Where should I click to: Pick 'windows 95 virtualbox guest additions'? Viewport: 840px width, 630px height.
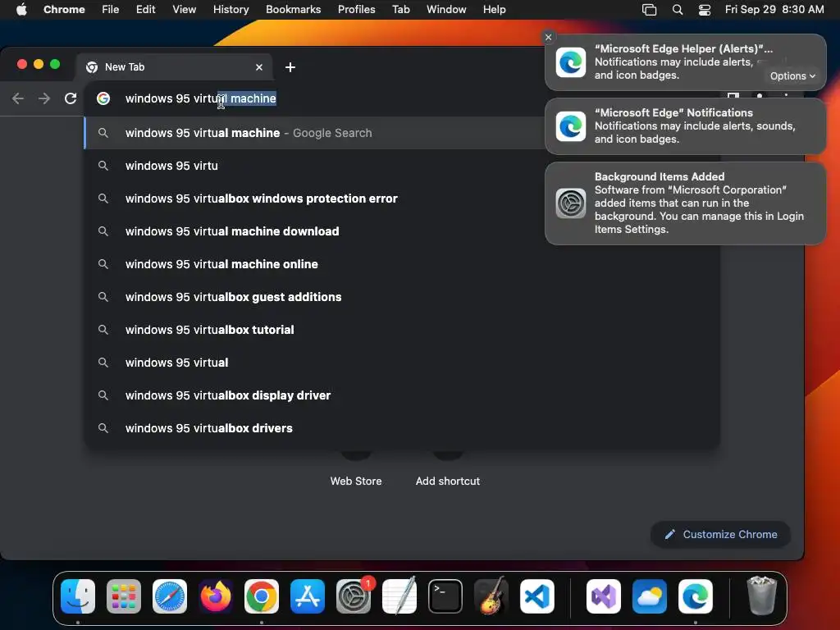402,297
